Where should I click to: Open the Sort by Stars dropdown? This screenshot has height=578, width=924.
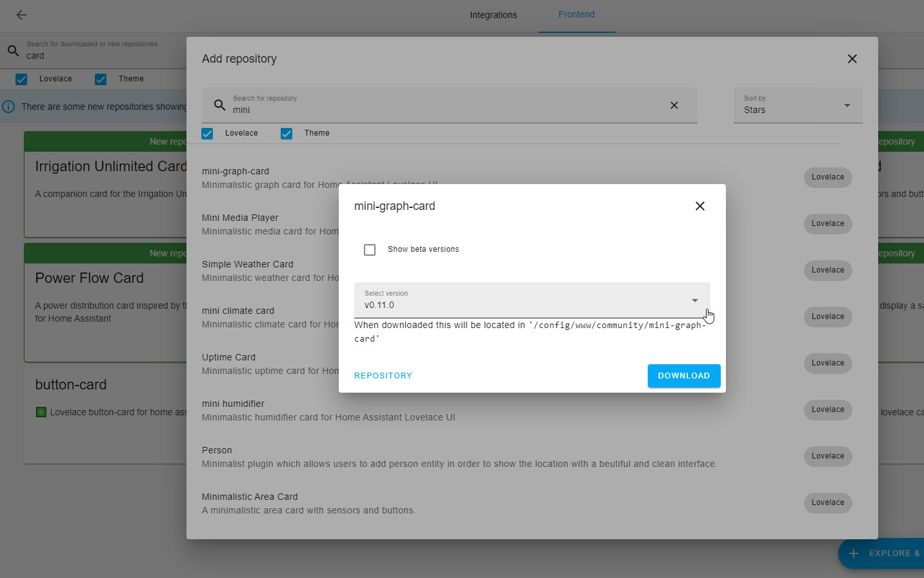(x=798, y=105)
